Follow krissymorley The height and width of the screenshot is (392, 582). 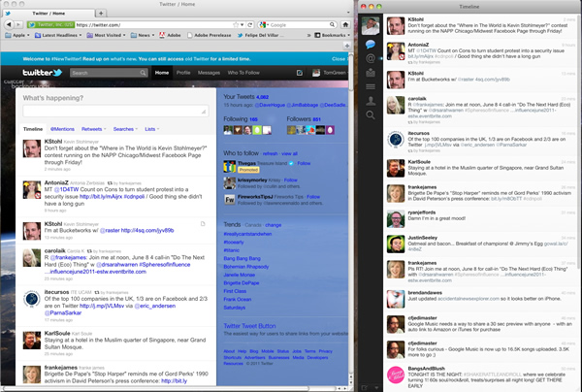pyautogui.click(x=291, y=180)
